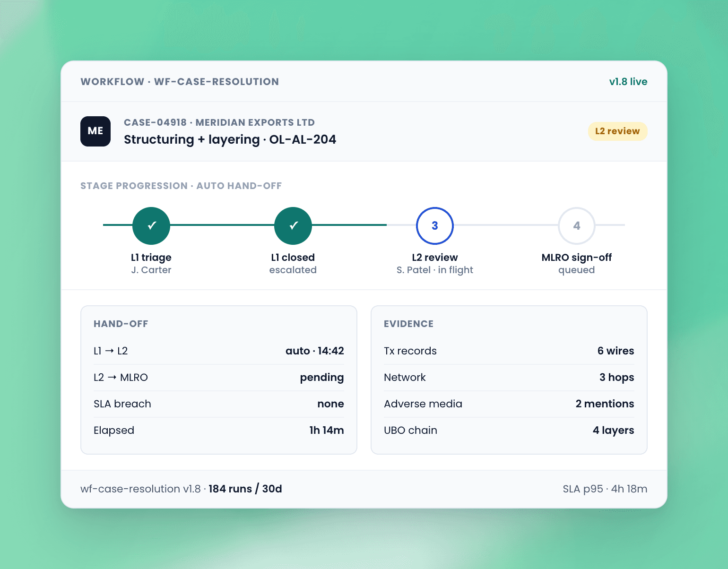The width and height of the screenshot is (728, 569).
Task: Click the L2 review step label under the stepper
Action: tap(435, 258)
